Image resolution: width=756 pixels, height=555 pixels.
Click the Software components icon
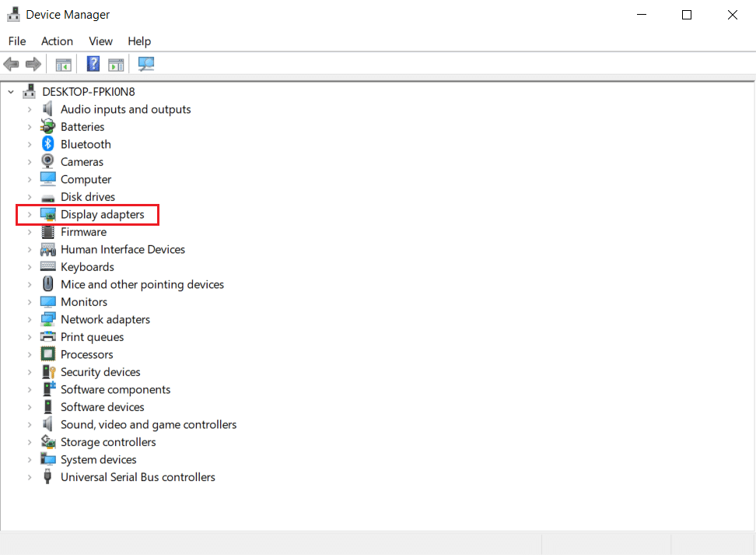(x=49, y=389)
